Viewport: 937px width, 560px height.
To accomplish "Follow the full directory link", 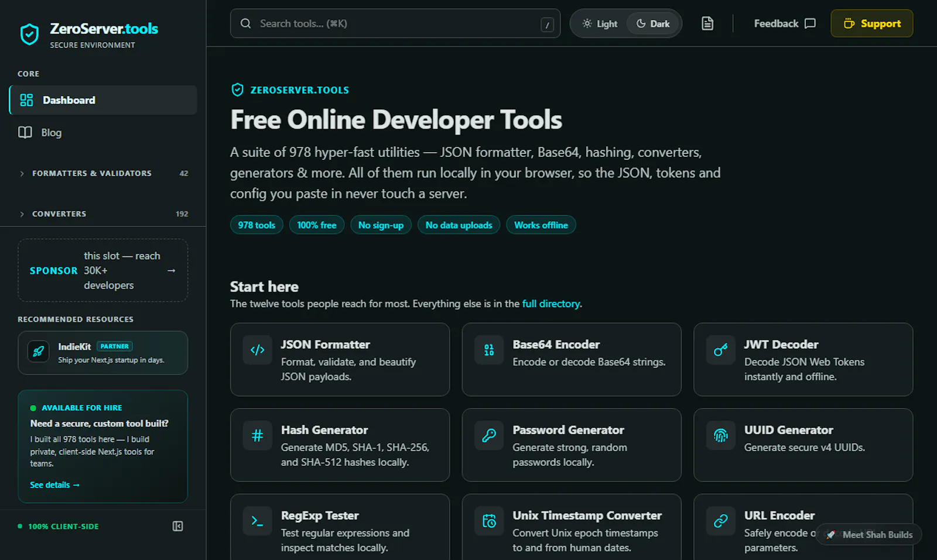I will pos(551,304).
